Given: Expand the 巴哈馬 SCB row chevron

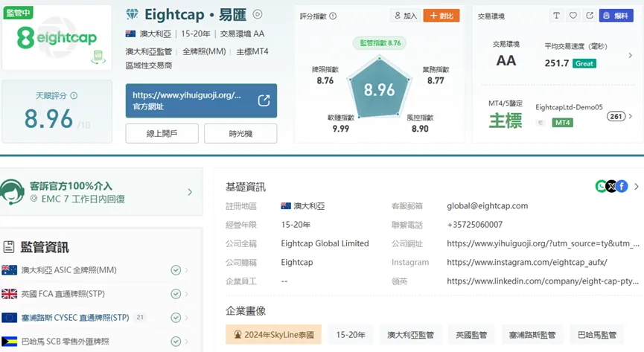Looking at the screenshot, I should pos(187,342).
